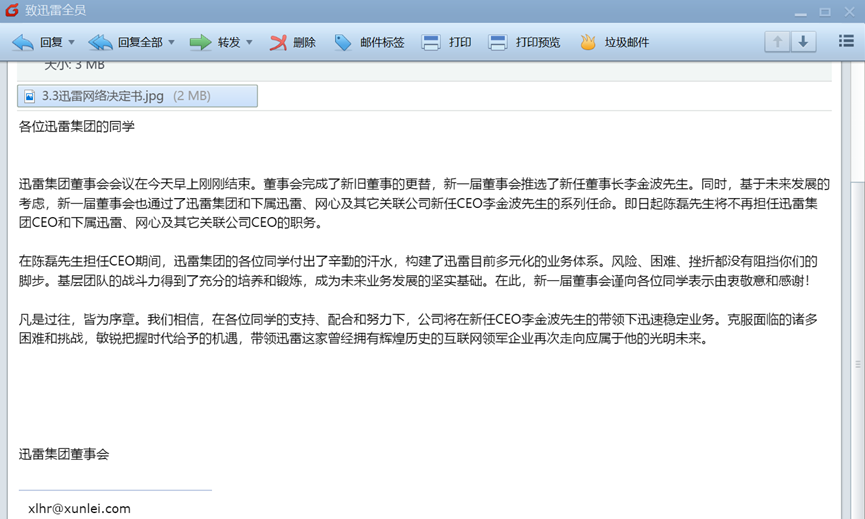Mark as junk mail with flame icon
865x519 pixels.
(x=588, y=42)
